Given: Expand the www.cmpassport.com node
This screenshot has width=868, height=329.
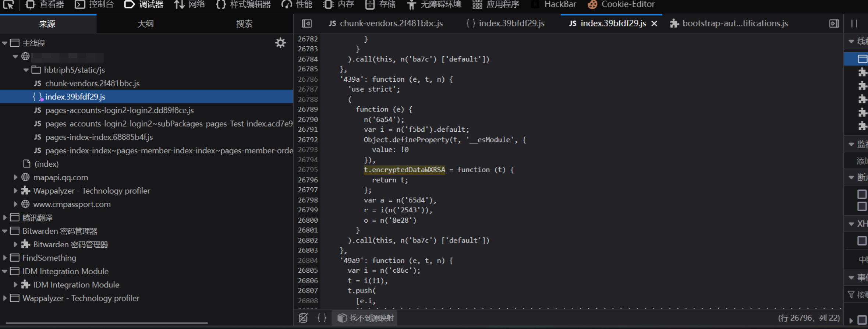Looking at the screenshot, I should [x=15, y=204].
